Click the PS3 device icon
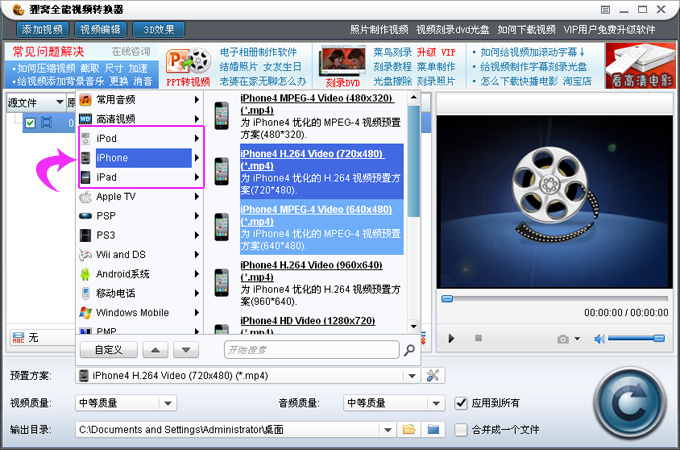680x450 pixels. click(x=85, y=235)
